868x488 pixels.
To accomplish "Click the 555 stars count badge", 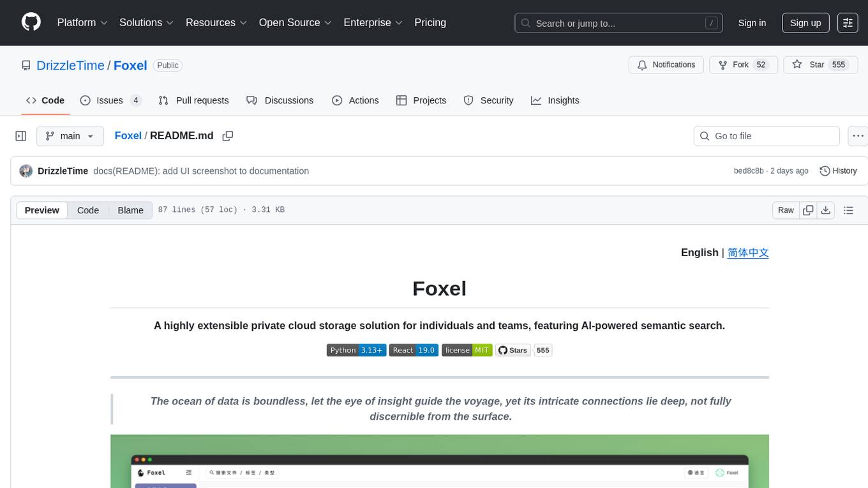I will coord(543,350).
